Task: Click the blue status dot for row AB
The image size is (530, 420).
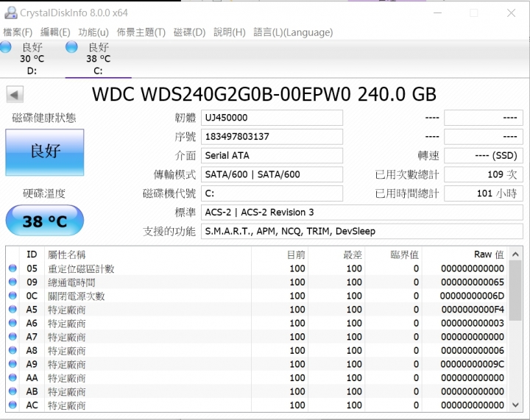Action: pos(13,391)
